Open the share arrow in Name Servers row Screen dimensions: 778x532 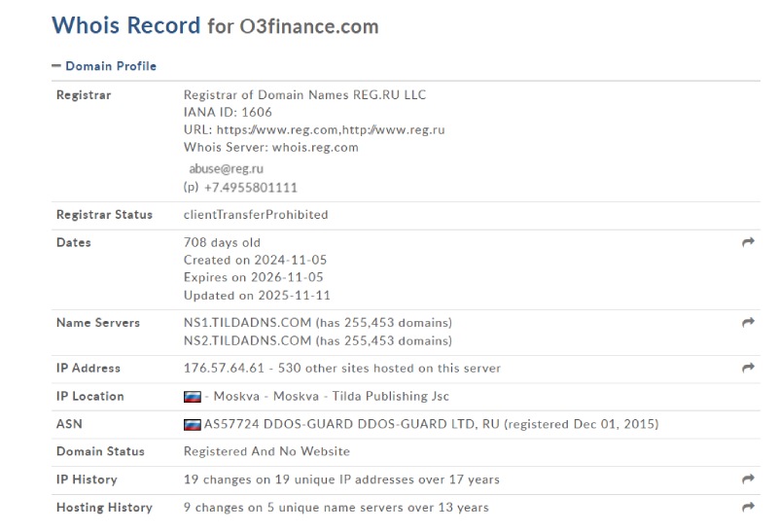coord(748,322)
